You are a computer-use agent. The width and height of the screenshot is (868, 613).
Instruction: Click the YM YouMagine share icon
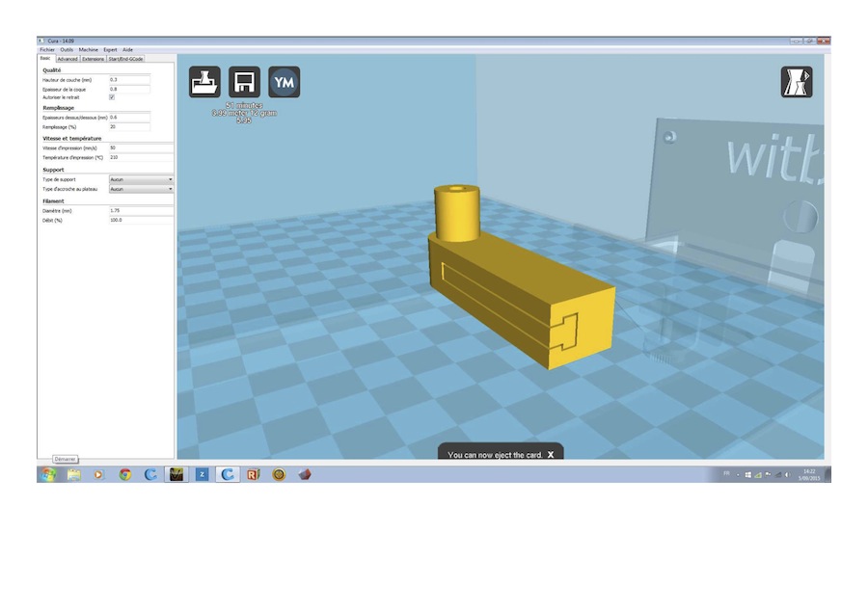coord(284,83)
